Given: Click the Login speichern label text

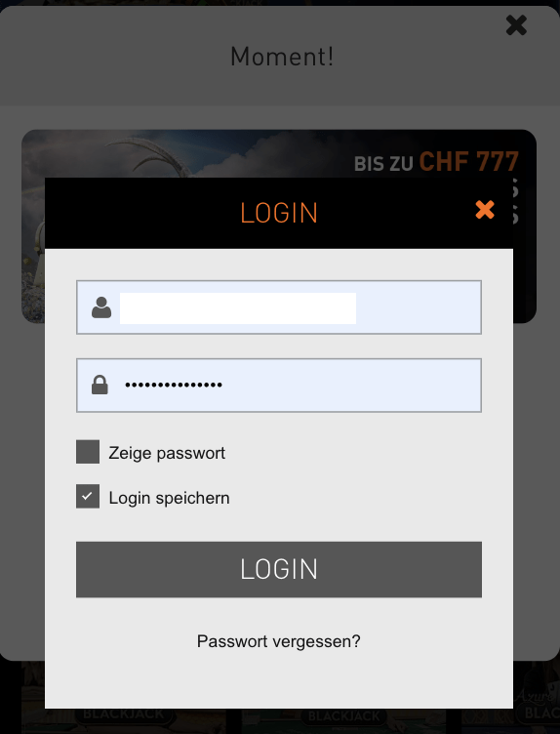Looking at the screenshot, I should tap(170, 498).
